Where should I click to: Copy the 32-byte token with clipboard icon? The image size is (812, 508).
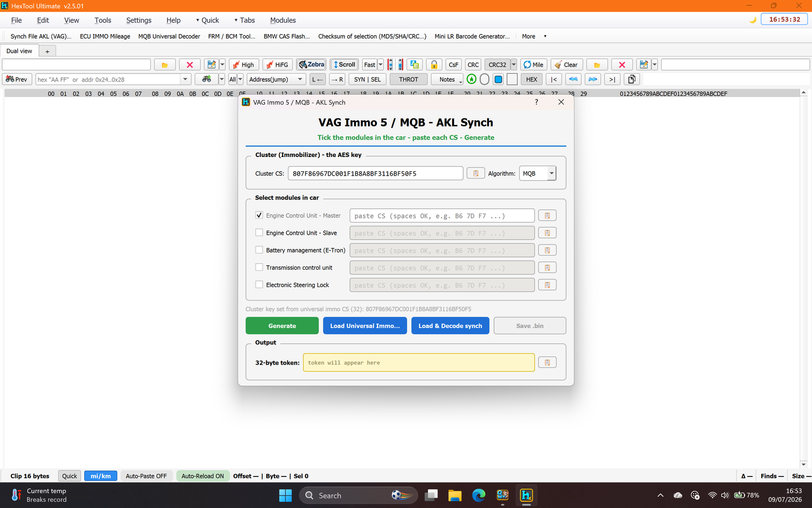click(547, 362)
